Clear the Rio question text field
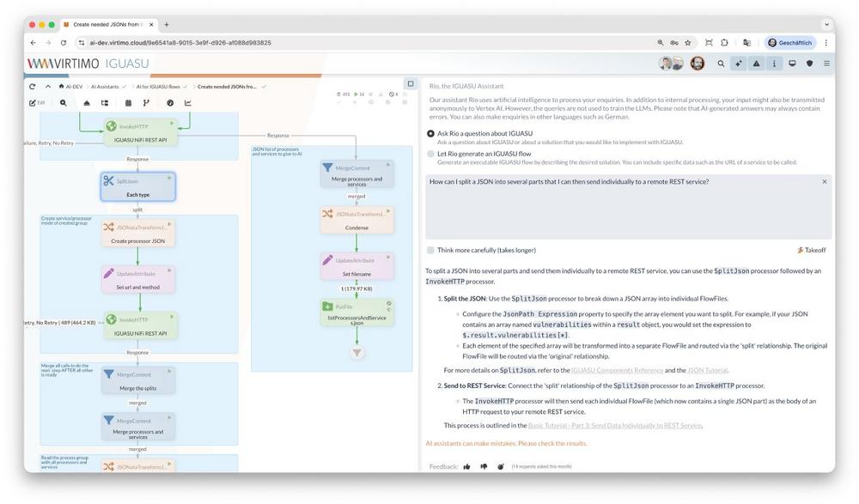The image size is (859, 504). point(824,182)
